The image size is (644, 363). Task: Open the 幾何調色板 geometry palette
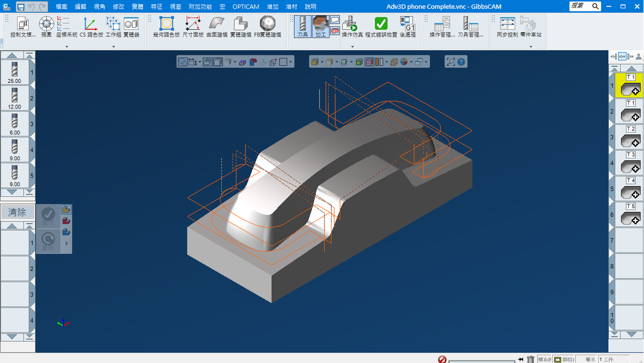[167, 27]
